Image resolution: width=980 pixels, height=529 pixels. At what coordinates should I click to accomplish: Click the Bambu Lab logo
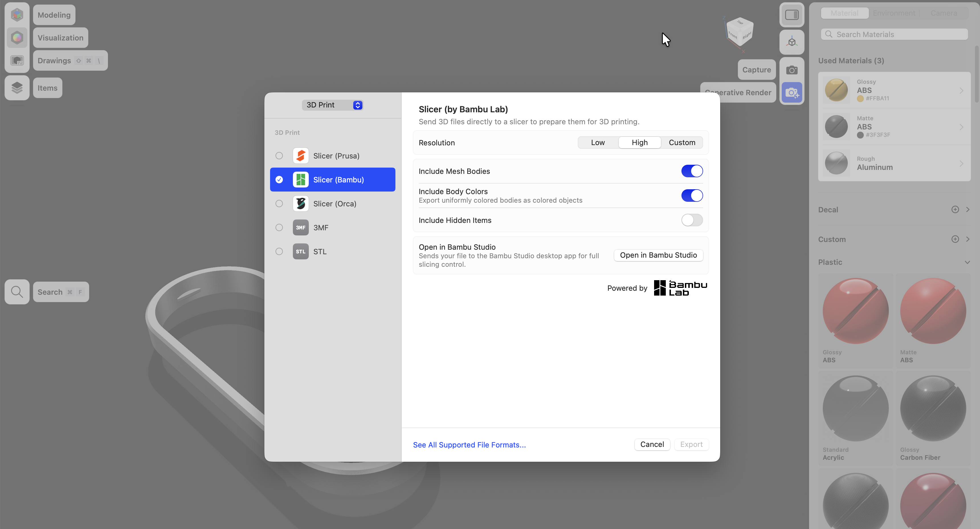coord(680,288)
